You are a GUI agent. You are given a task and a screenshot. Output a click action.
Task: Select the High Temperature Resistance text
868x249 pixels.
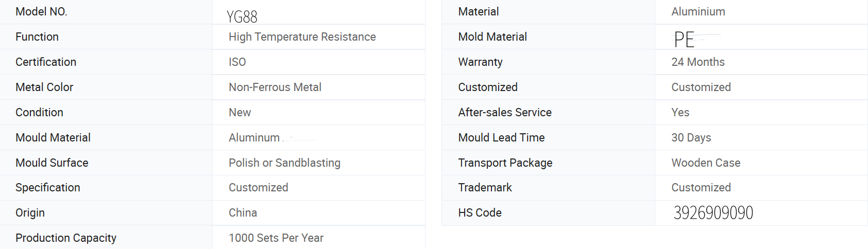pos(302,37)
